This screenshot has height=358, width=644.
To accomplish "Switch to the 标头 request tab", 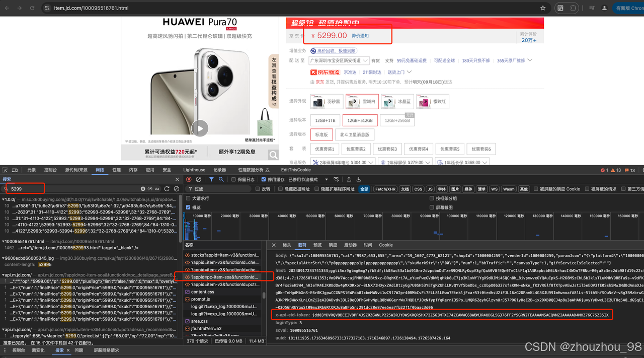I will pos(287,245).
